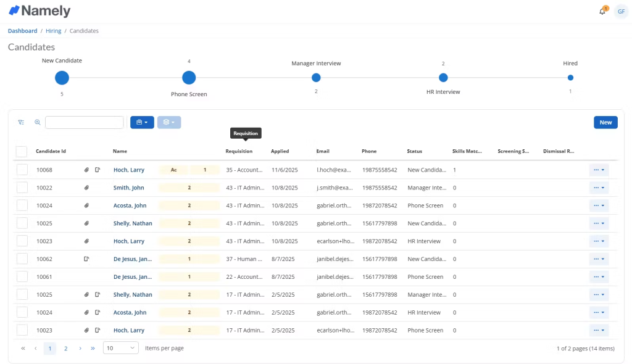The height and width of the screenshot is (364, 632).
Task: Select the Phone Screen stage marker
Action: click(x=189, y=78)
